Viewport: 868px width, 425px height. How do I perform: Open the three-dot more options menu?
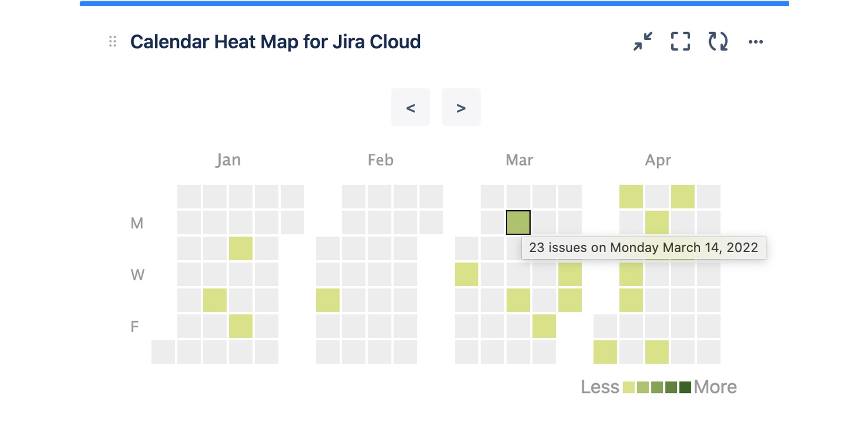coord(756,42)
